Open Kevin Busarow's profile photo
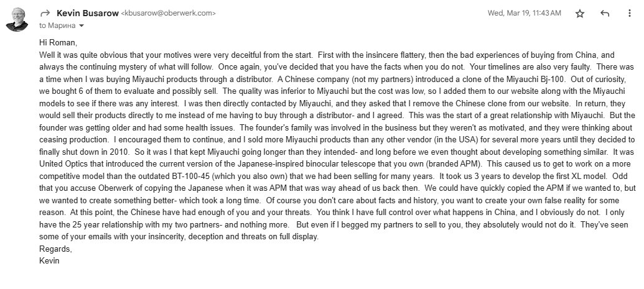 [x=17, y=19]
